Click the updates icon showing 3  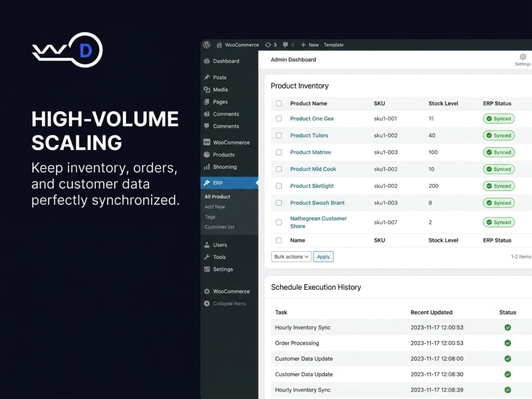coord(268,45)
